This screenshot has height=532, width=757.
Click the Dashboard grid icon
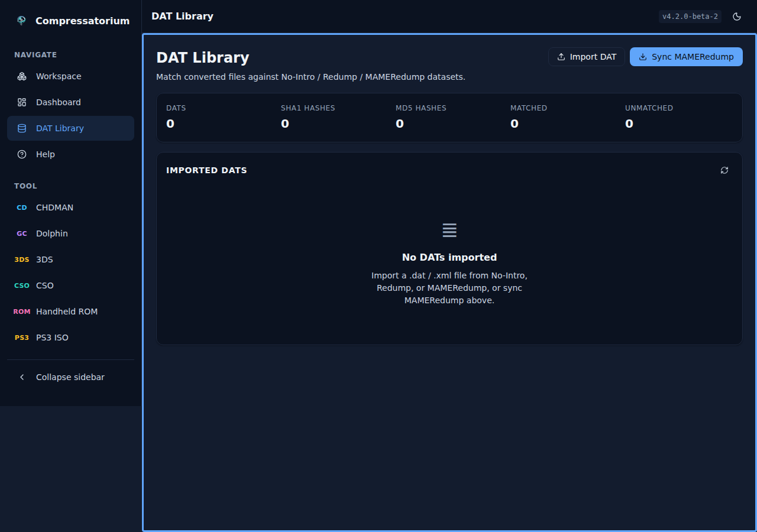tap(22, 102)
